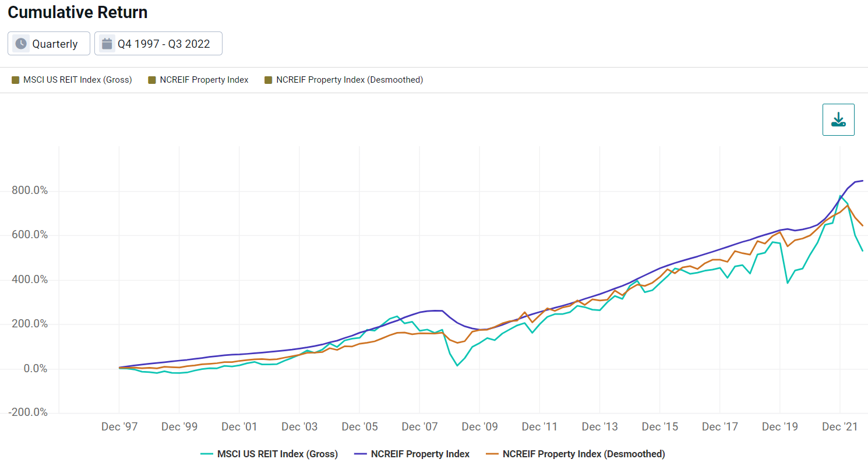Viewport: 868px width, 466px height.
Task: Click the Dec '99 x-axis label
Action: pos(179,427)
